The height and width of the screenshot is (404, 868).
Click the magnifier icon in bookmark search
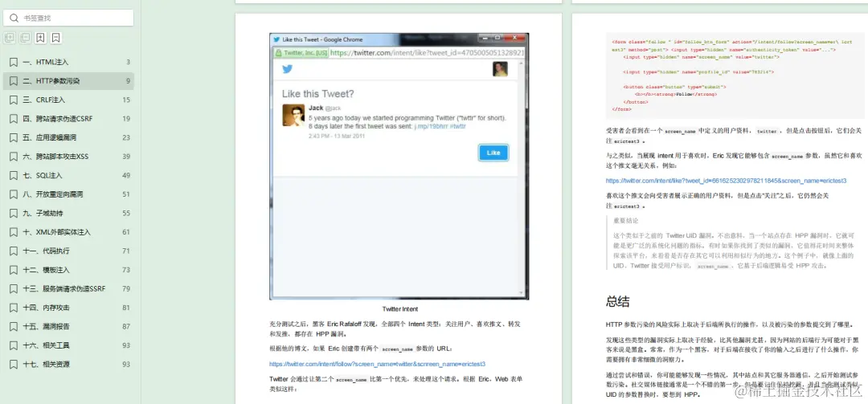point(14,18)
